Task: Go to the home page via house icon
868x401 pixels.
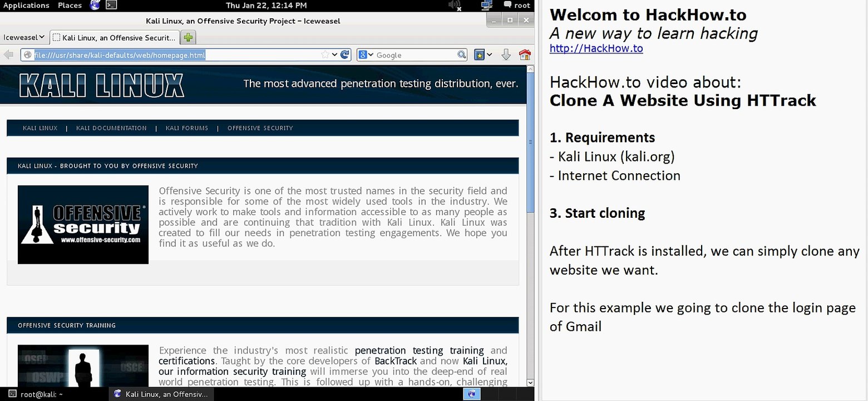Action: tap(524, 55)
